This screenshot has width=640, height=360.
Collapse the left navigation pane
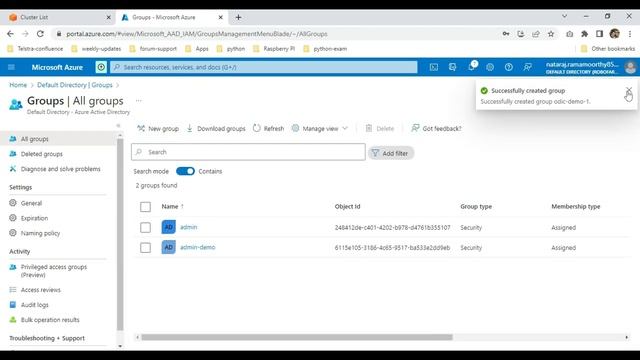(x=118, y=126)
